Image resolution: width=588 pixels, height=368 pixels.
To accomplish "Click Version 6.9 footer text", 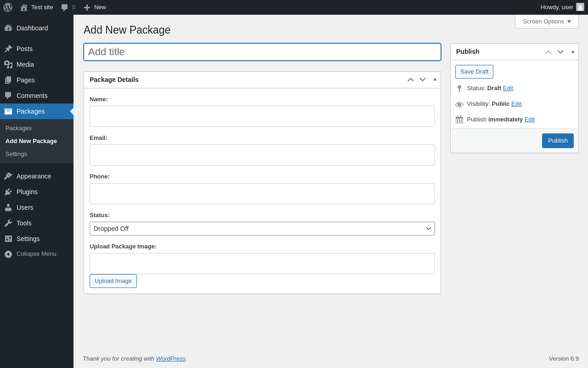I will pos(564,359).
